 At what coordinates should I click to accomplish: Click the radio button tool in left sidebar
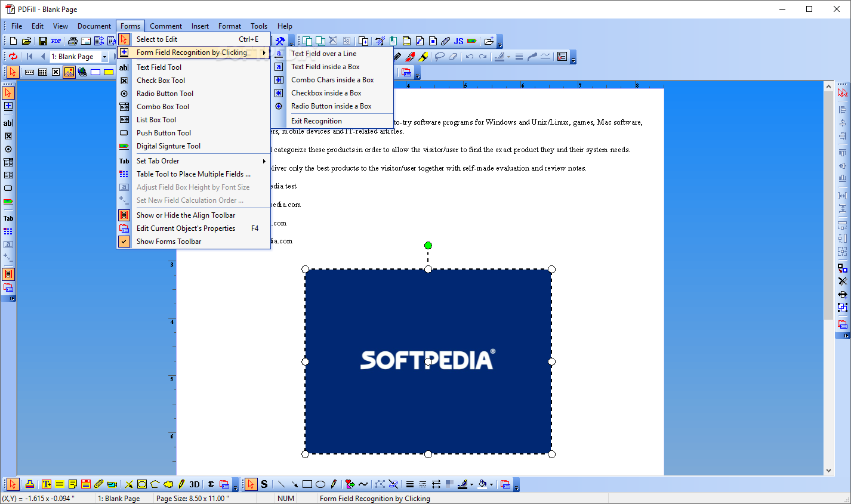coord(8,149)
